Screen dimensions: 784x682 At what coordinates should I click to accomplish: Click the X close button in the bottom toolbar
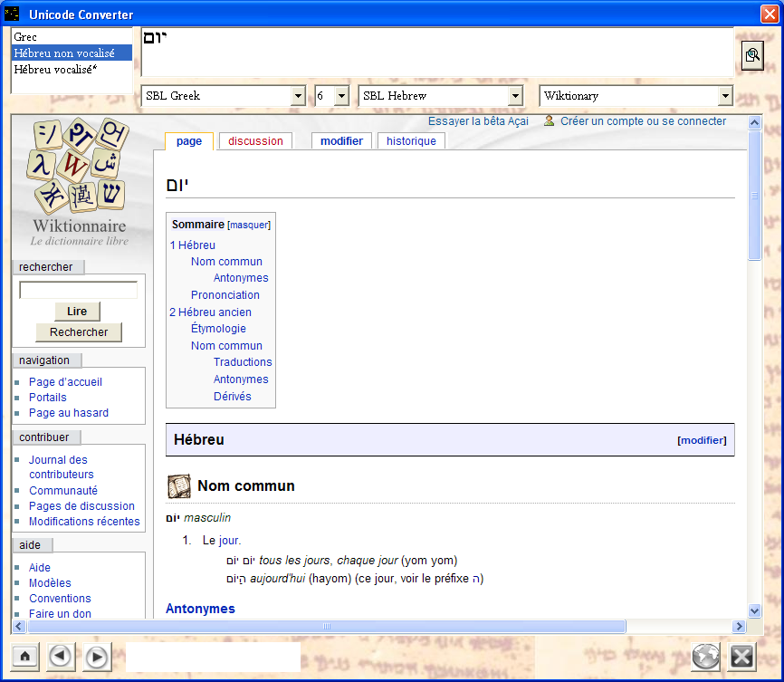point(742,657)
